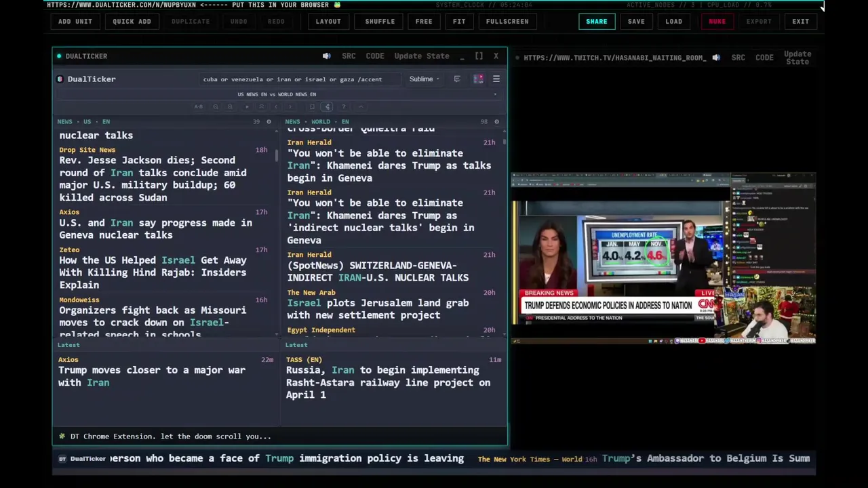This screenshot has height=488, width=868.
Task: Click the Shuffle menu item
Action: pos(380,22)
